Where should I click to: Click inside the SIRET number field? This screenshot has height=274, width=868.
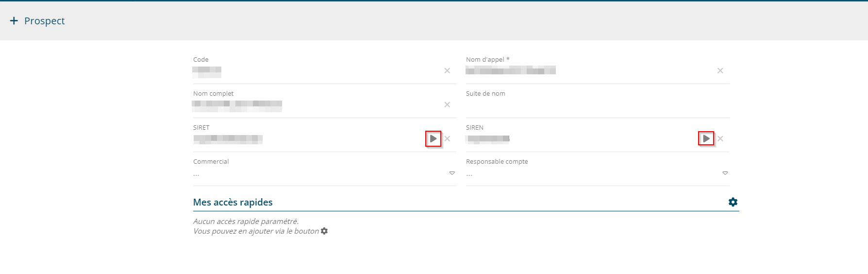(306, 139)
